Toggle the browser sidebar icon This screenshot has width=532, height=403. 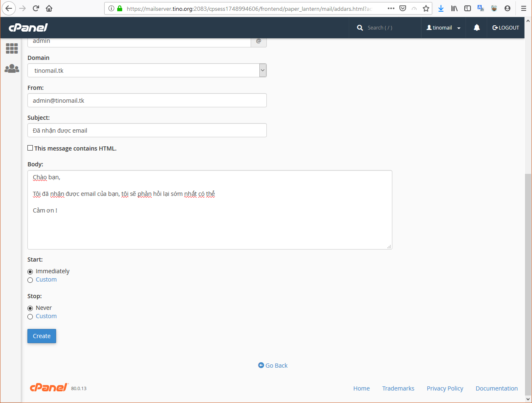pos(468,8)
